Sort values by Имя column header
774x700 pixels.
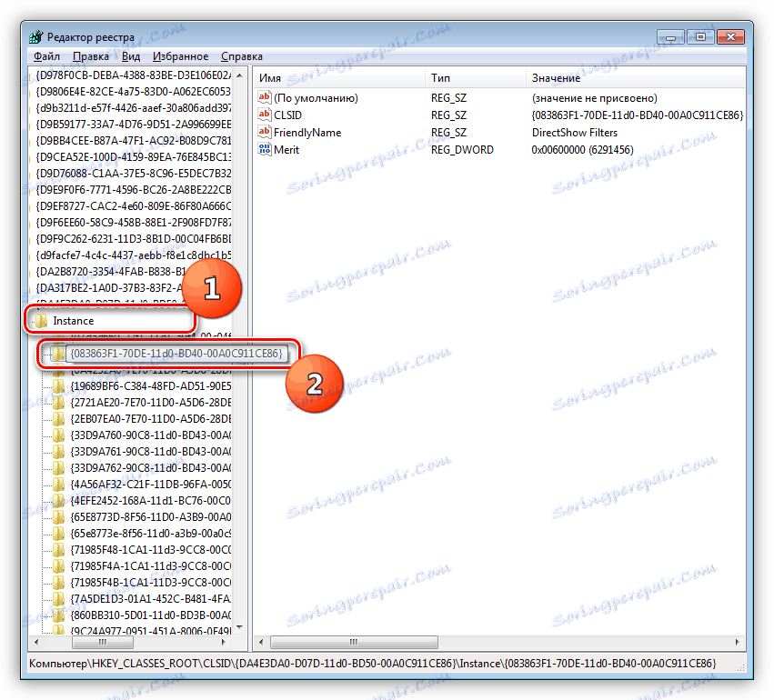339,78
